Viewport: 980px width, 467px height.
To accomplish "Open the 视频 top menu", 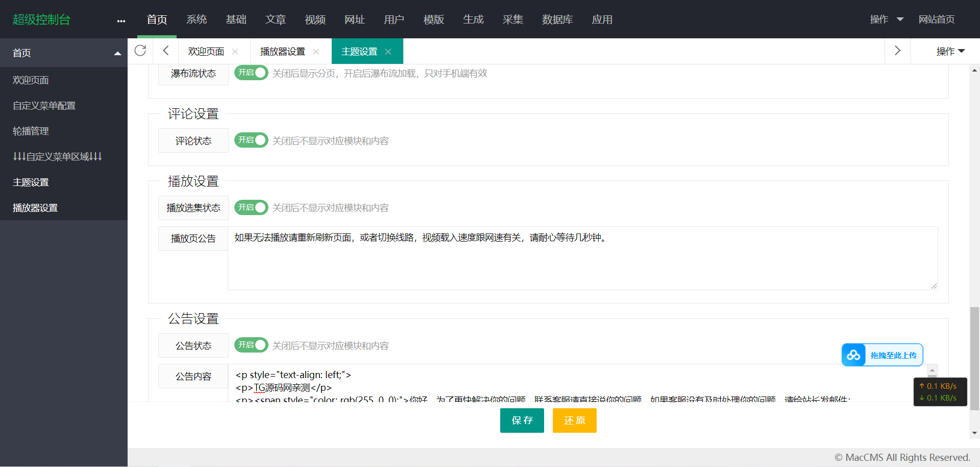I will [315, 19].
